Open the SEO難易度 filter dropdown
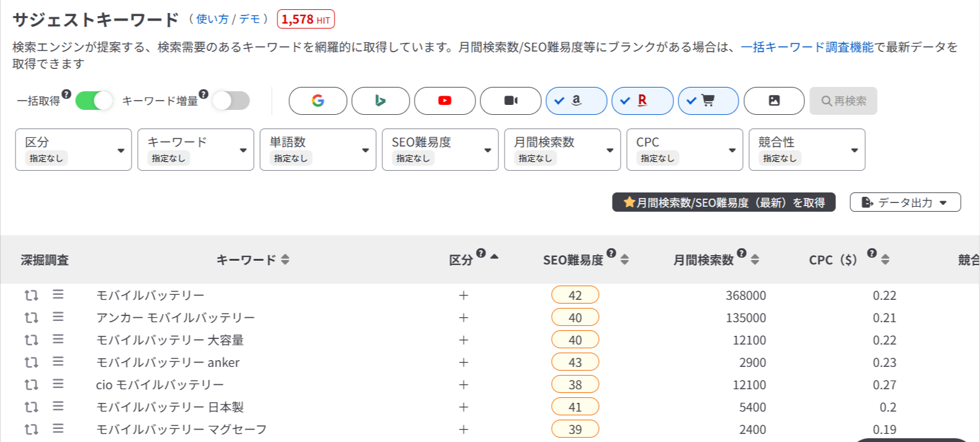Image resolution: width=980 pixels, height=442 pixels. 440,150
